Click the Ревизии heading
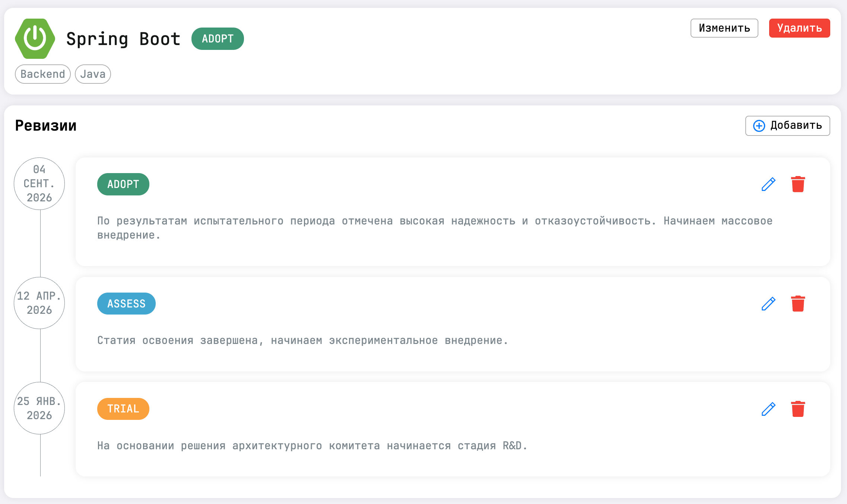The height and width of the screenshot is (504, 847). click(46, 125)
